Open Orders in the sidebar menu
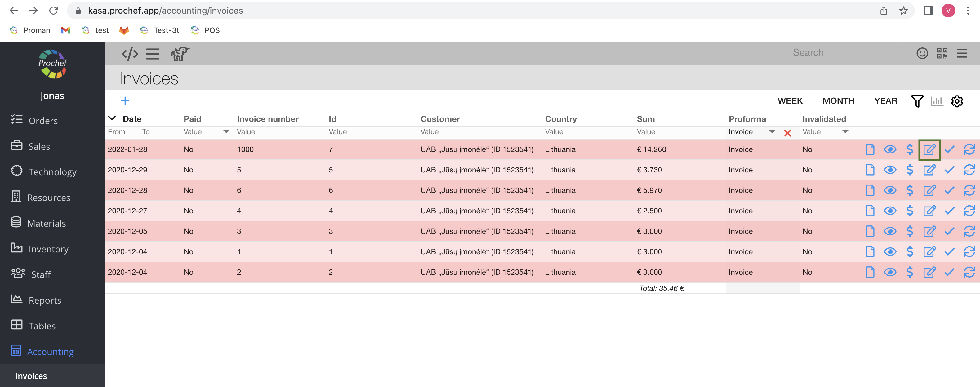The image size is (980, 387). pyautogui.click(x=43, y=121)
